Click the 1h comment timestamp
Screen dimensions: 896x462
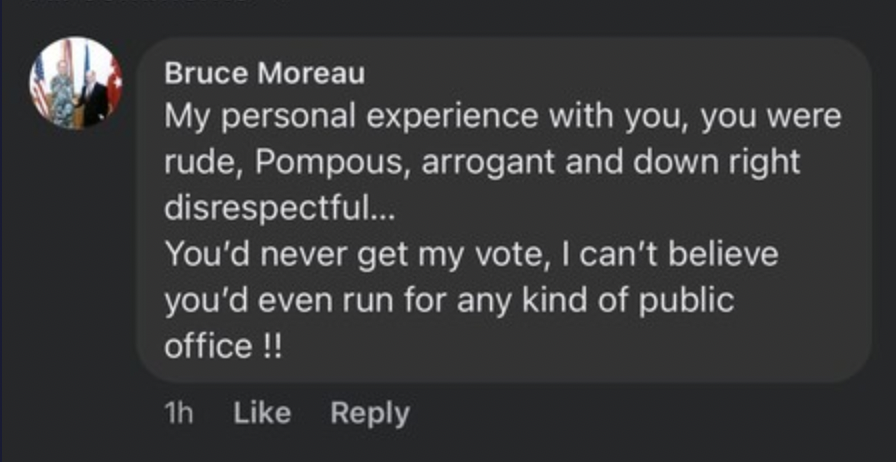click(x=178, y=413)
